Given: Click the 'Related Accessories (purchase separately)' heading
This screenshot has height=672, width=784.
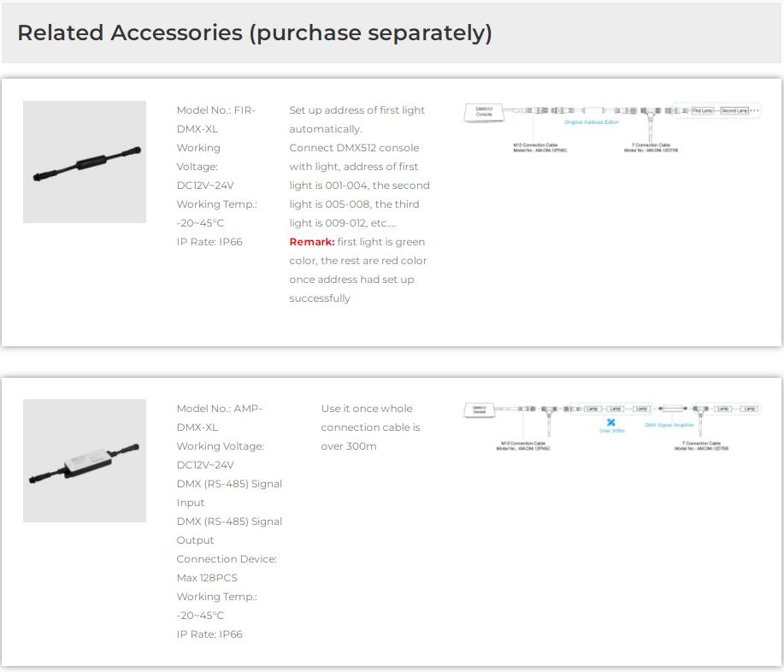Looking at the screenshot, I should (x=255, y=33).
